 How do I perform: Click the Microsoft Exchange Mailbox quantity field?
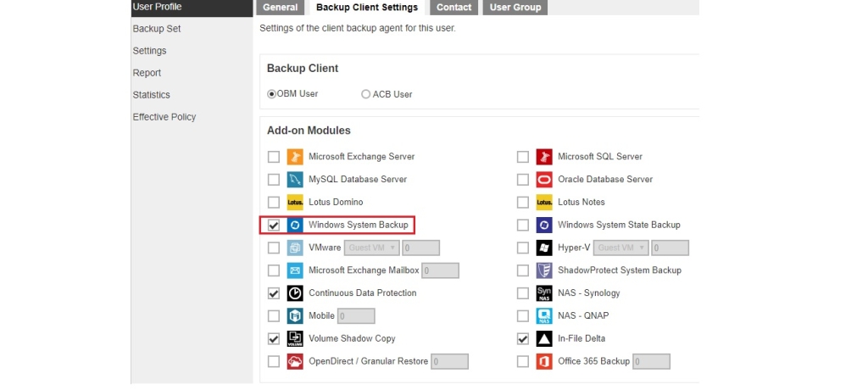click(441, 270)
